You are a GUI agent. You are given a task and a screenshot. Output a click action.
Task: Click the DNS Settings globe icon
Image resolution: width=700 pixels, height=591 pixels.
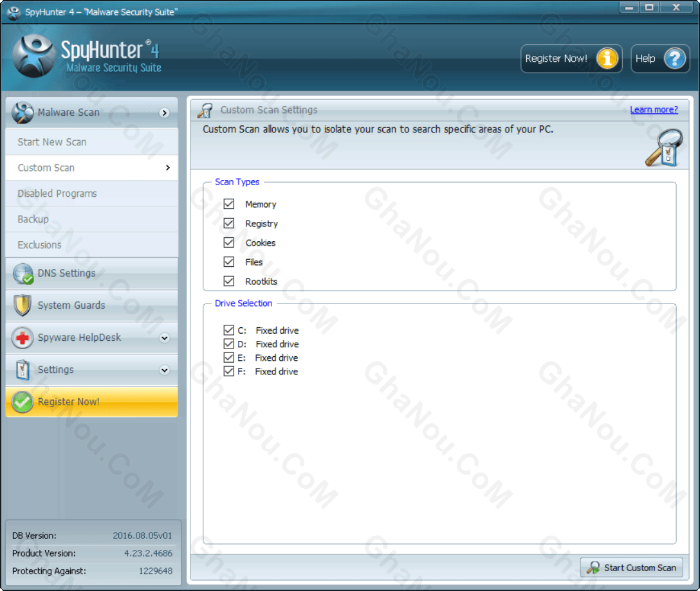[23, 273]
